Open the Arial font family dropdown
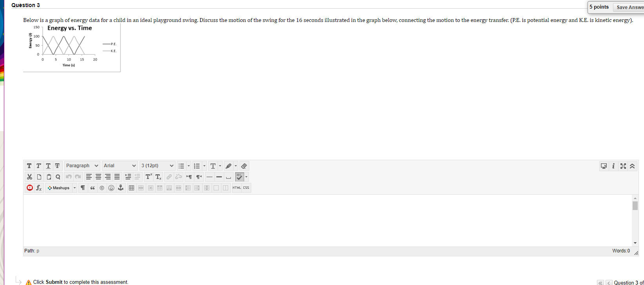644x285 pixels. point(120,166)
